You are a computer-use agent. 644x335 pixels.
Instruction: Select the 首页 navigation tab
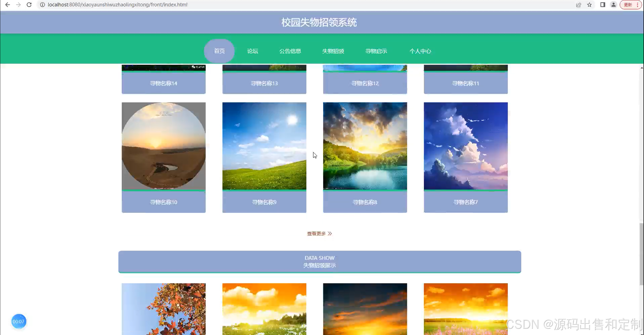pos(219,51)
